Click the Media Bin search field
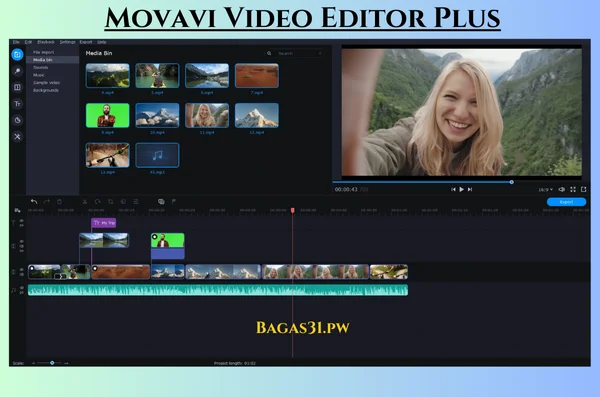Screen dimensions: 600x397 (298, 53)
